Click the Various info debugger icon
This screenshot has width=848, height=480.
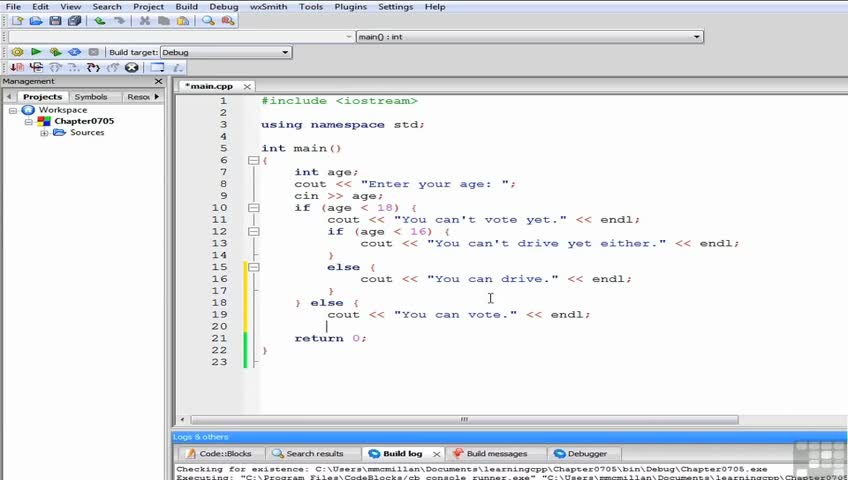(x=177, y=68)
